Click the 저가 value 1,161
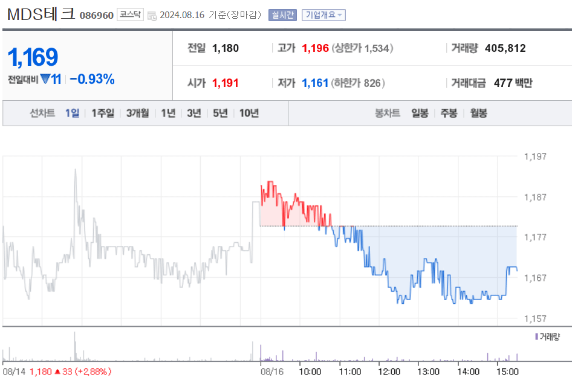The image size is (572, 392). coord(315,83)
